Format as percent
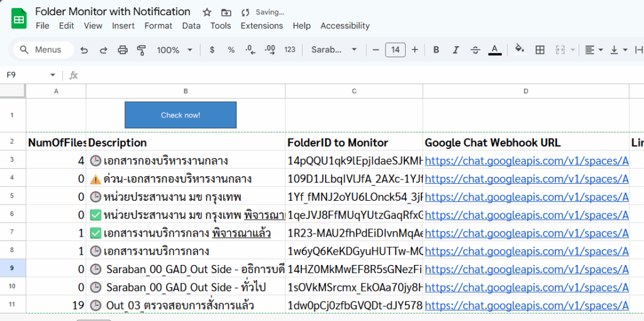 [x=231, y=50]
